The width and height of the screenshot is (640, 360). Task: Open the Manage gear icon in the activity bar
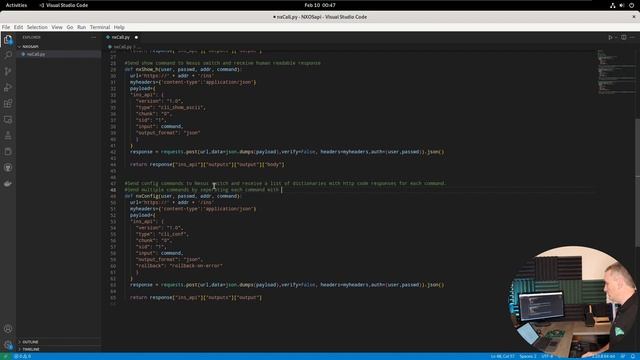[8, 345]
